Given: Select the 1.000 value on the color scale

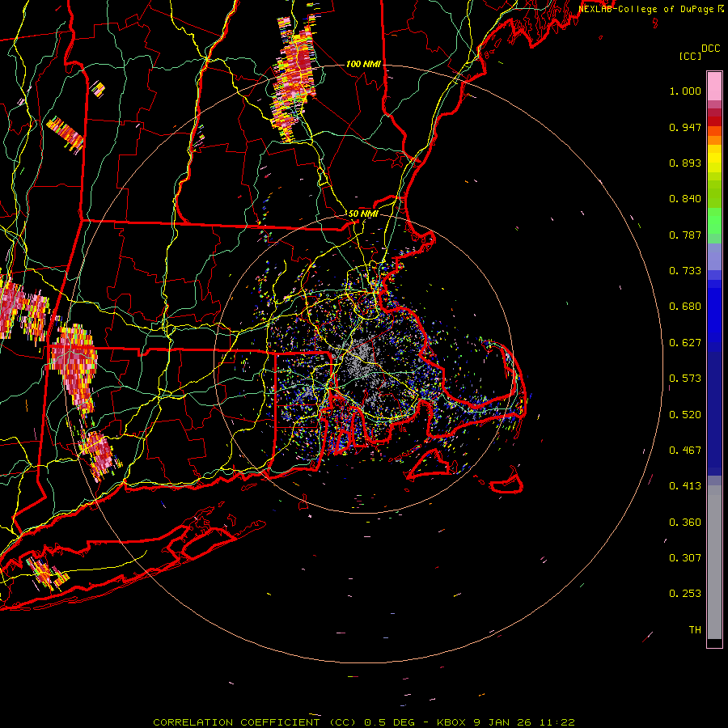Looking at the screenshot, I should tap(685, 91).
